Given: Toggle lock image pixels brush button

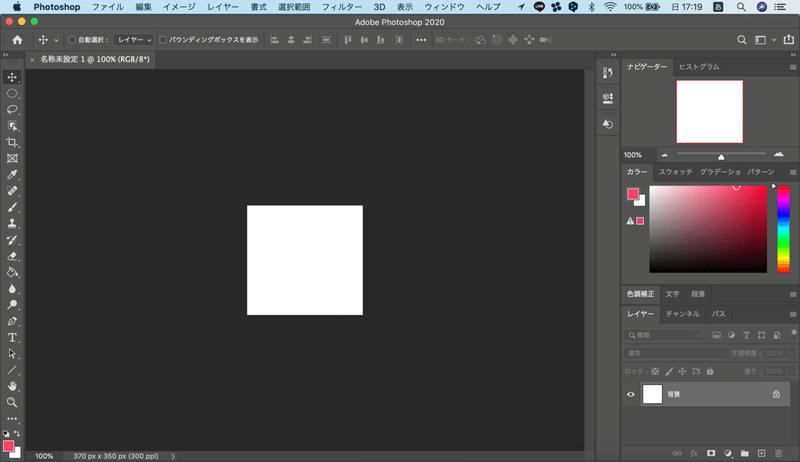Looking at the screenshot, I should (x=669, y=371).
